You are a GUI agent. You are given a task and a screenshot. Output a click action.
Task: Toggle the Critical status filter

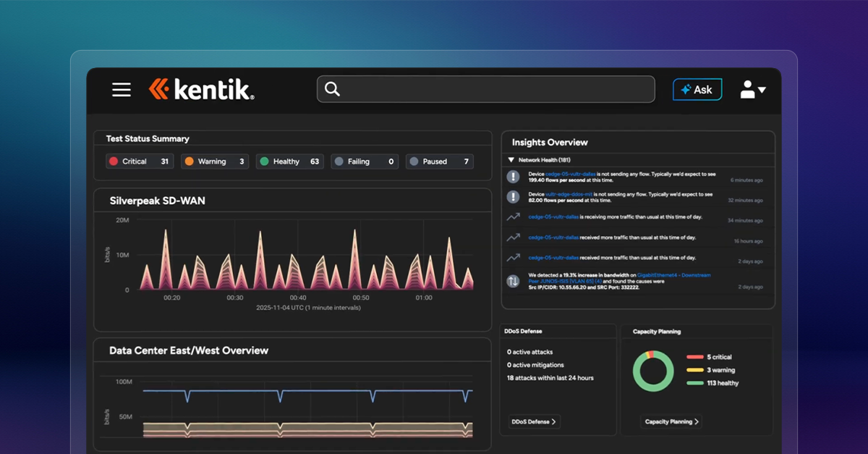(x=139, y=161)
